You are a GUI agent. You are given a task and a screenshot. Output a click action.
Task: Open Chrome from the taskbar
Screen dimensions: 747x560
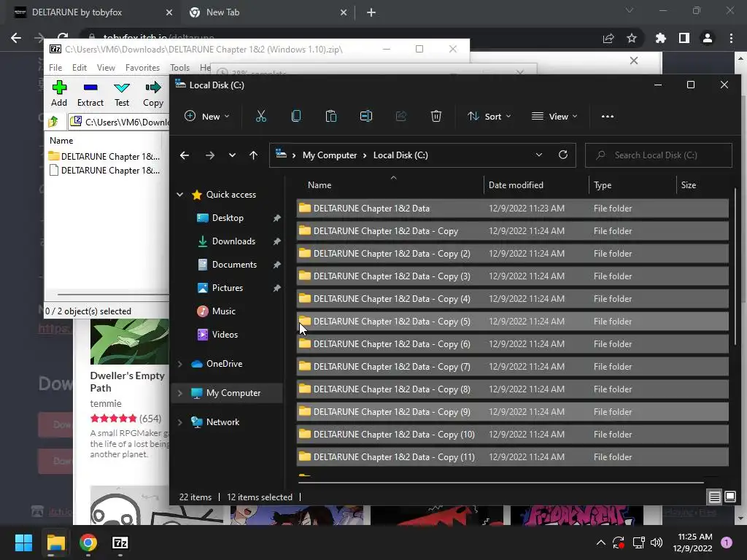(88, 542)
